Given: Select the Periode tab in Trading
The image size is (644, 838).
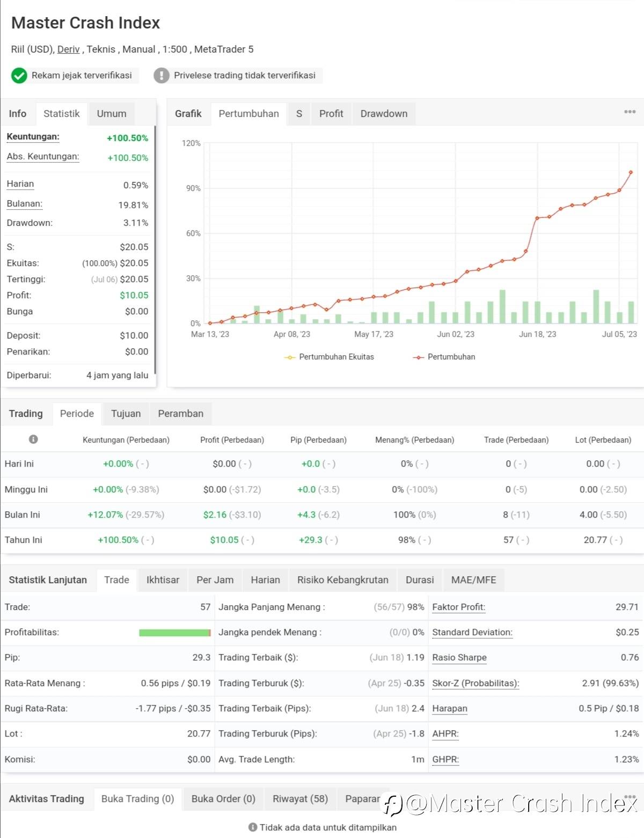Looking at the screenshot, I should pos(77,414).
